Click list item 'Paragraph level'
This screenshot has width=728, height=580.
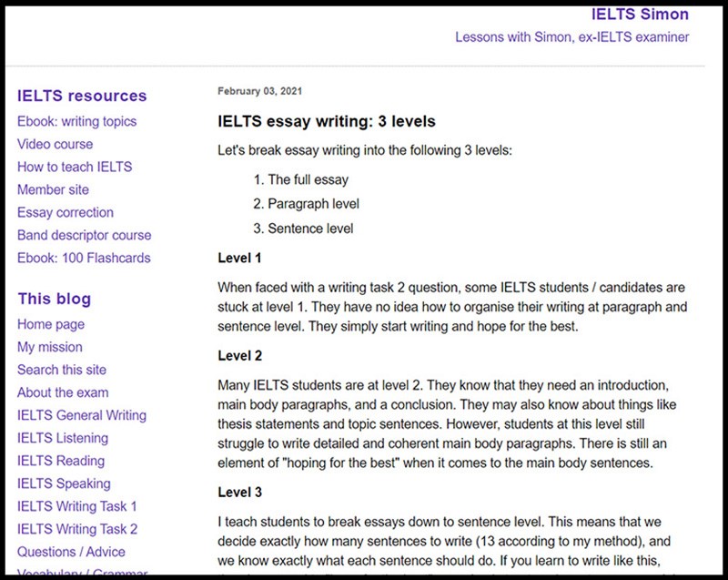pyautogui.click(x=313, y=204)
